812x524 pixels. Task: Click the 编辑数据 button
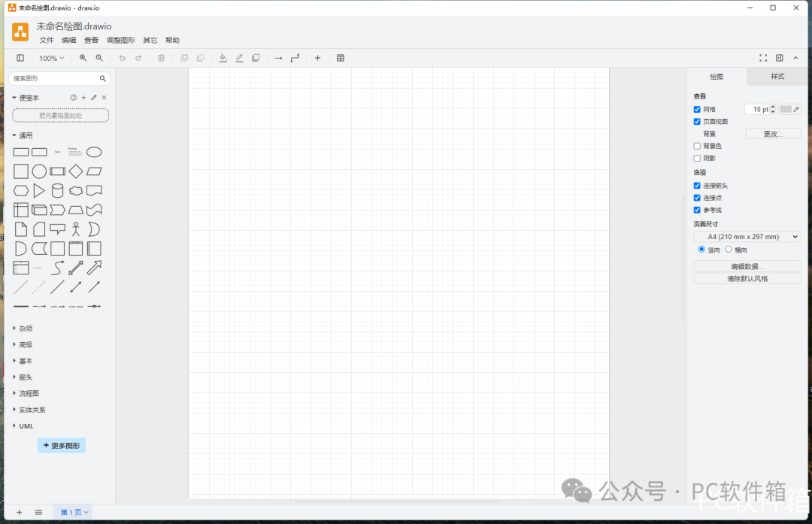[747, 266]
